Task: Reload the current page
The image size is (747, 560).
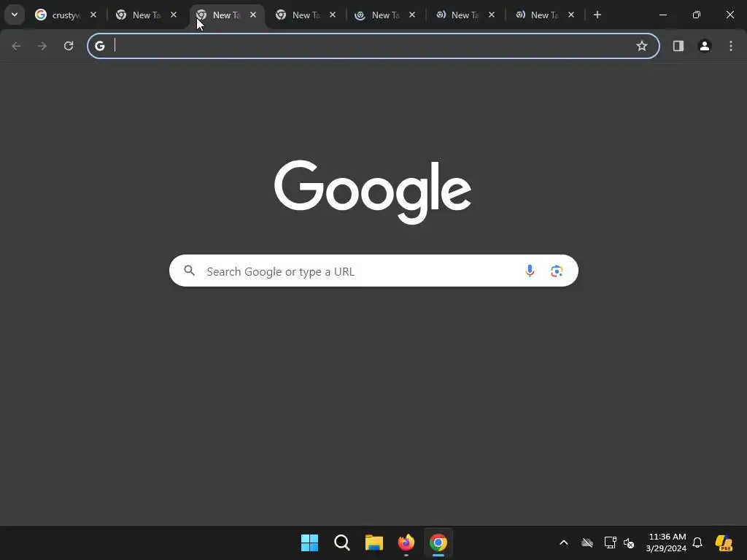Action: pos(69,46)
